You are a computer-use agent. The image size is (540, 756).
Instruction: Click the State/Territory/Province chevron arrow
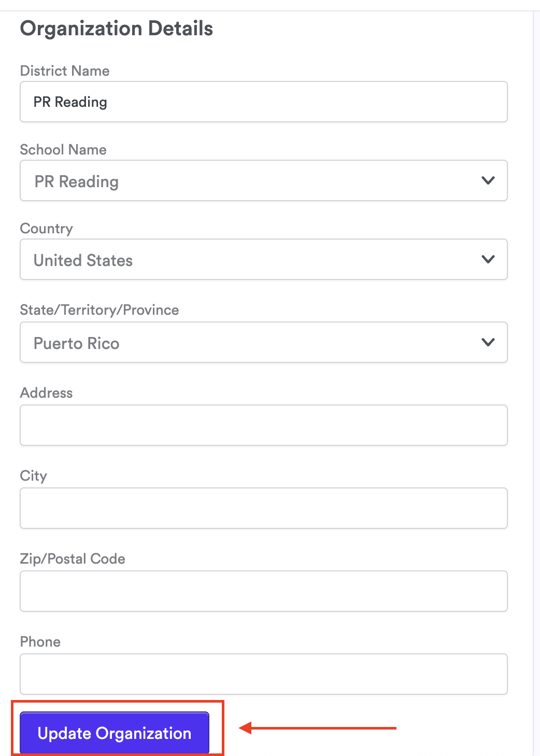(488, 342)
